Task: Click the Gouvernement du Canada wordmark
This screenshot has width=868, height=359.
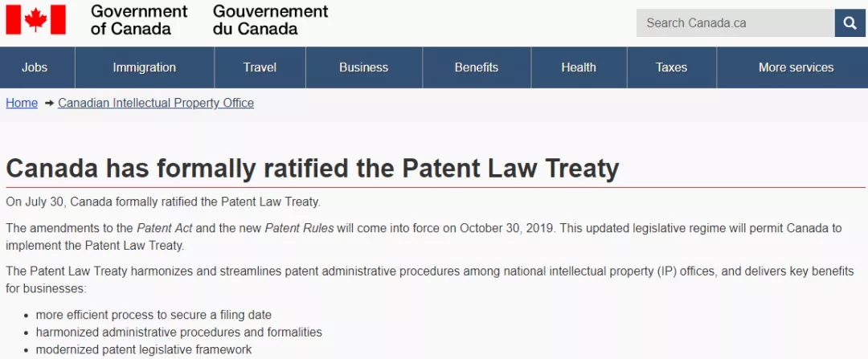Action: tap(271, 20)
